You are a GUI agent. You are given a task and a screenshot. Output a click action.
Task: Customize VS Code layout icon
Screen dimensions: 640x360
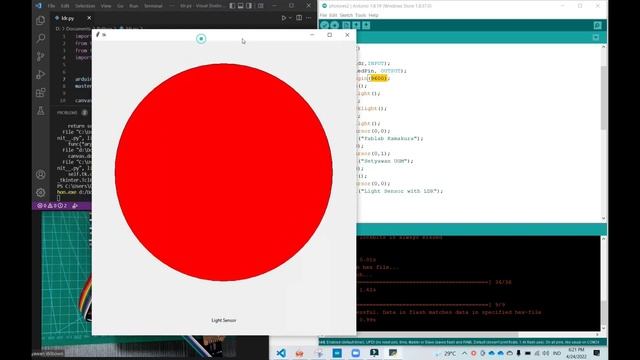click(260, 6)
